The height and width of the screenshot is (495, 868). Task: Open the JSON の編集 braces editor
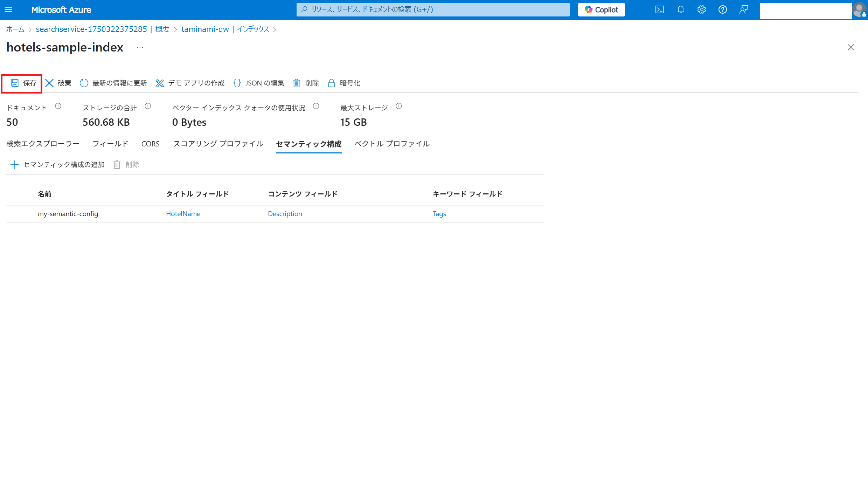pyautogui.click(x=237, y=83)
